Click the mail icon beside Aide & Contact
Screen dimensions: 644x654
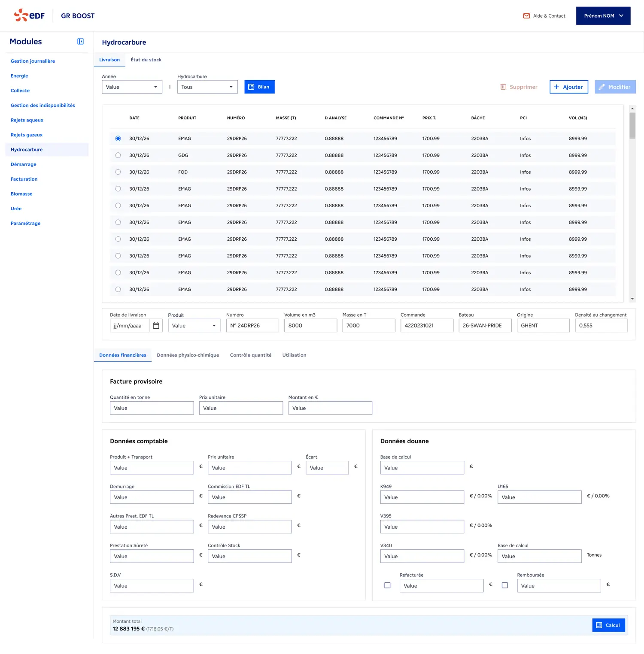click(x=526, y=16)
